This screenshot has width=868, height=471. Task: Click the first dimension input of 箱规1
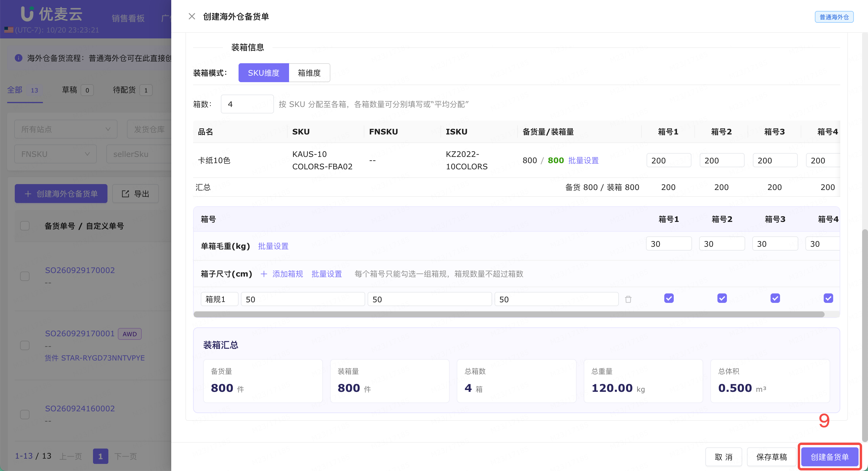(303, 299)
